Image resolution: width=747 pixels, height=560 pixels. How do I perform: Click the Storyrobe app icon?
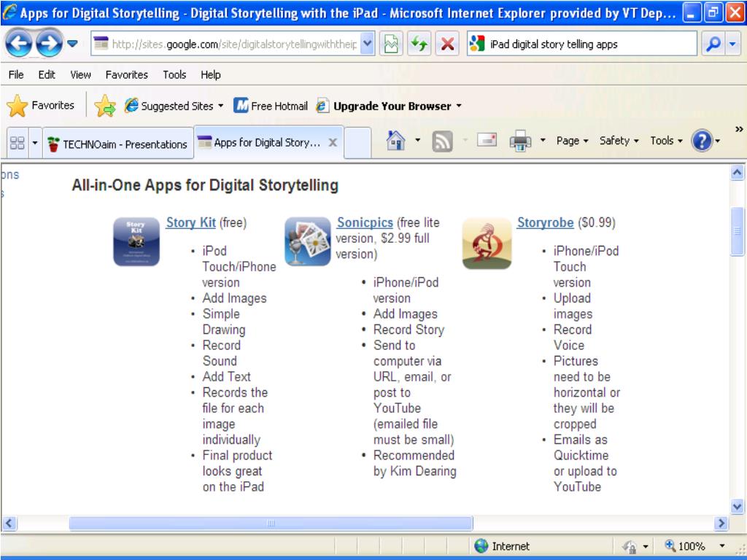tap(487, 244)
